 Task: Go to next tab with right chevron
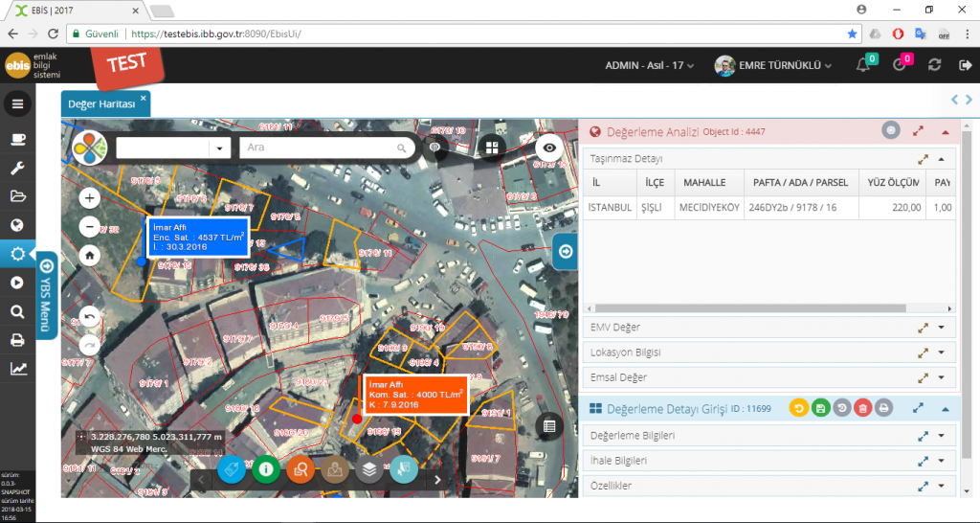(x=969, y=100)
